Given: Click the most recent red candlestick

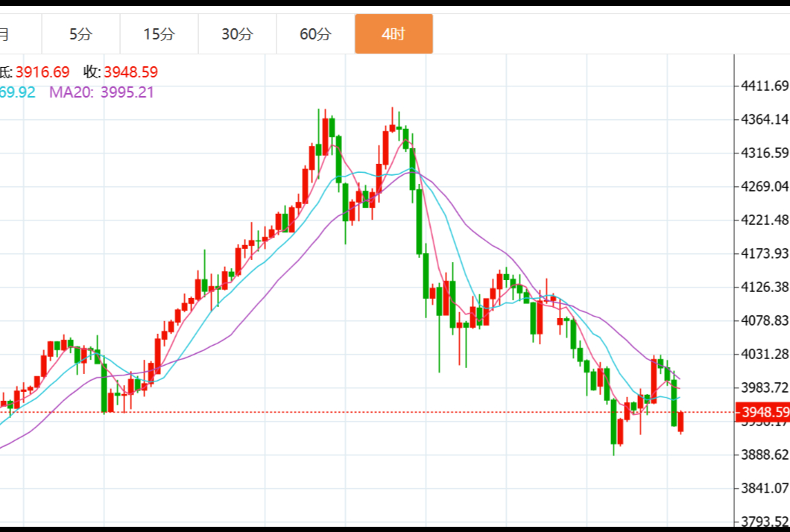Looking at the screenshot, I should [680, 422].
